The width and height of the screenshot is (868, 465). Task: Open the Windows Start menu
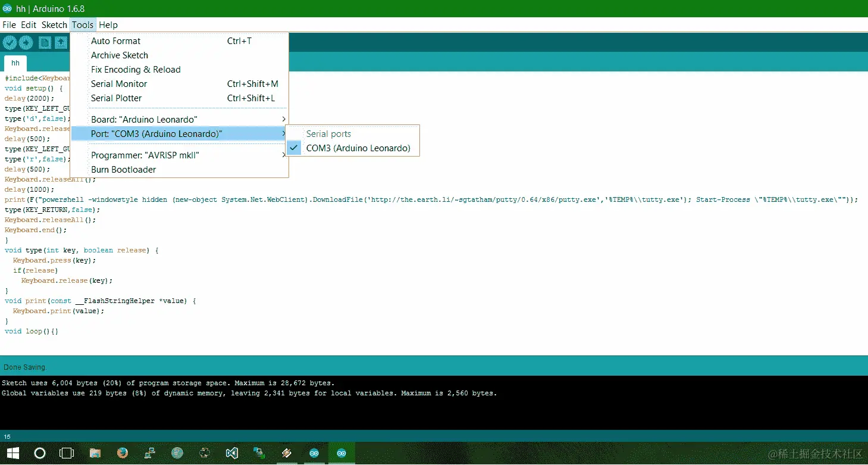click(x=12, y=453)
